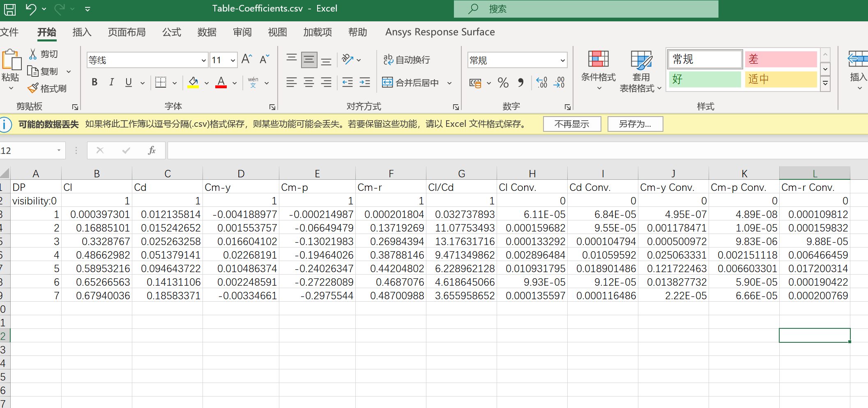
Task: Click the Paste clipboard icon
Action: (11, 60)
